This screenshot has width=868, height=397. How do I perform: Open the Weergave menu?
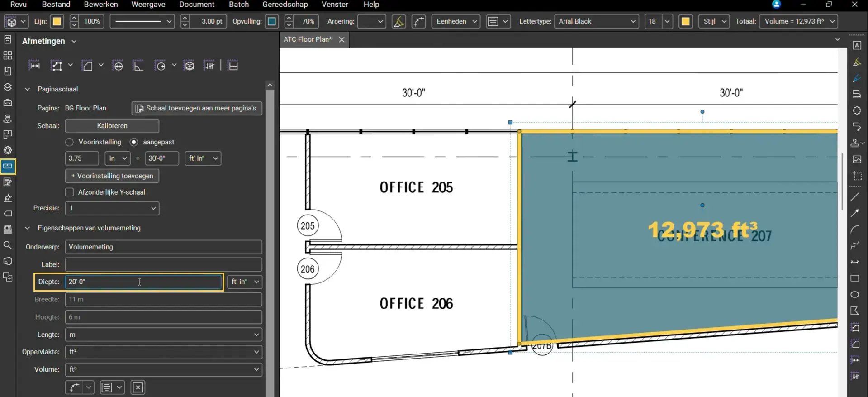click(x=148, y=5)
